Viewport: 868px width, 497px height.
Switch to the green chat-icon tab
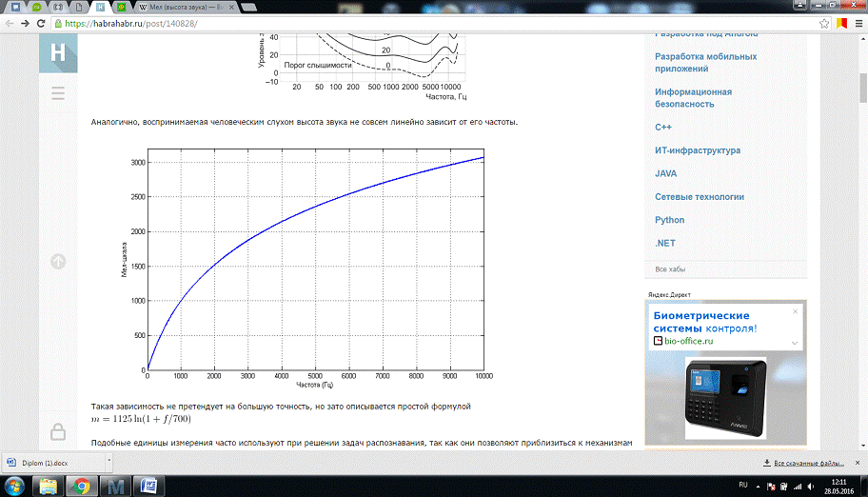click(x=36, y=8)
